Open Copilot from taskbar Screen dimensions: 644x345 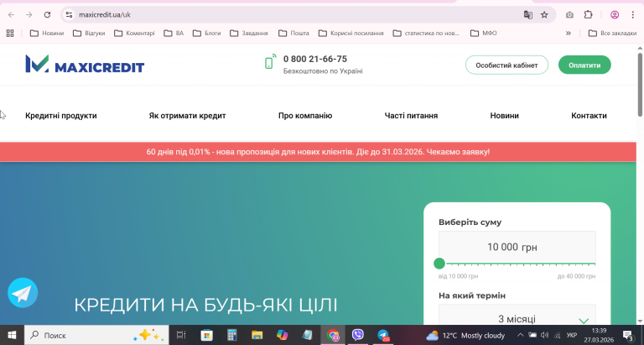click(x=282, y=335)
